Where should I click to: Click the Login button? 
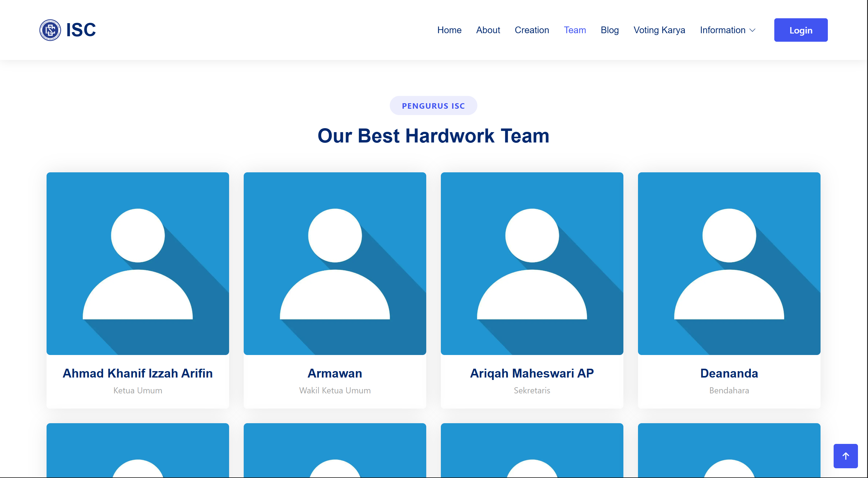[x=800, y=30]
